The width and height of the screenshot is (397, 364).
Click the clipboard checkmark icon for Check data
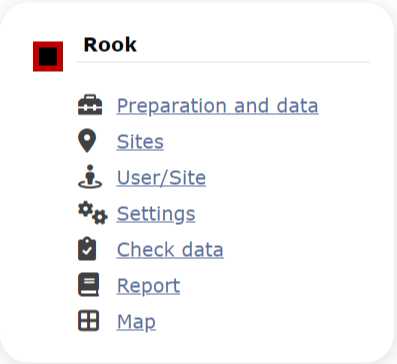tap(87, 249)
